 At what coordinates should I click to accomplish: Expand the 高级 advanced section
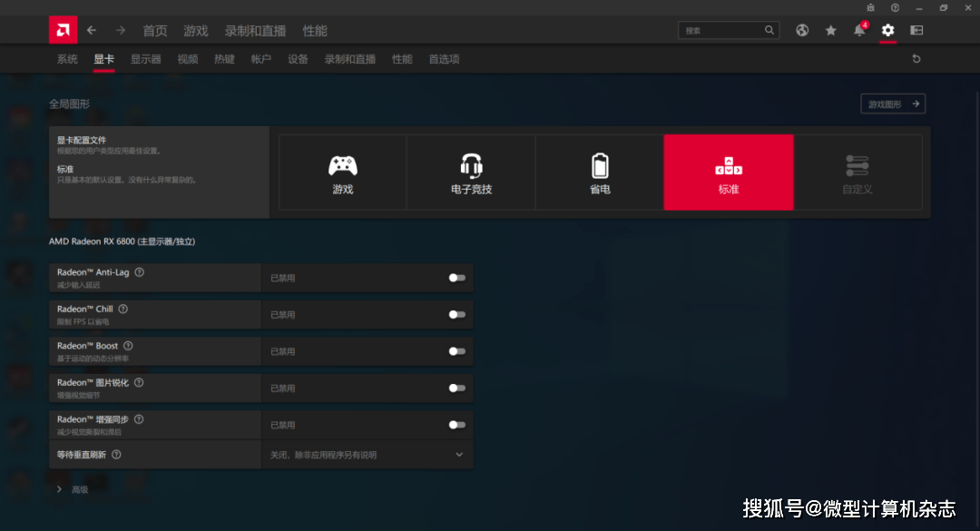[x=73, y=489]
